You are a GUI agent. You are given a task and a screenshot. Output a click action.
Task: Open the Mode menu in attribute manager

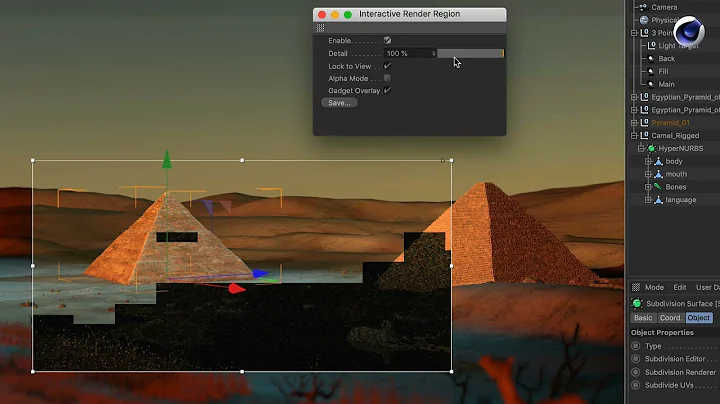coord(654,287)
